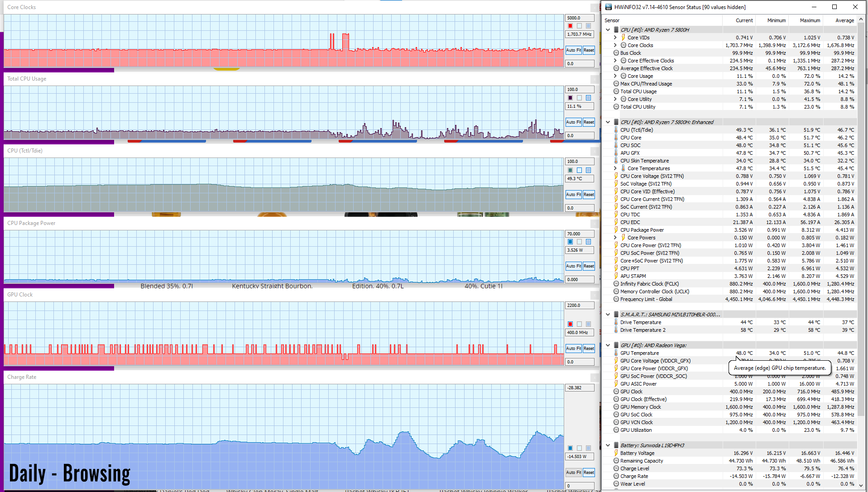Toggle the middle checkbox in CPU Package Power graph
The image size is (868, 492).
(579, 242)
